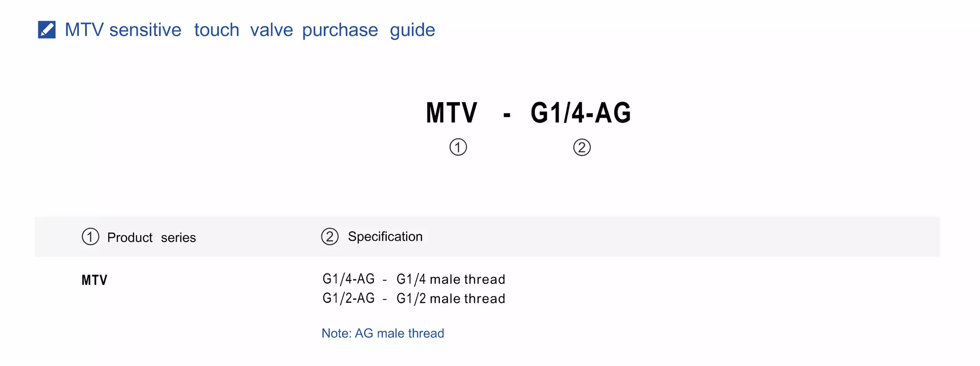Select the large bold G1/4-AG model code

pos(581,112)
